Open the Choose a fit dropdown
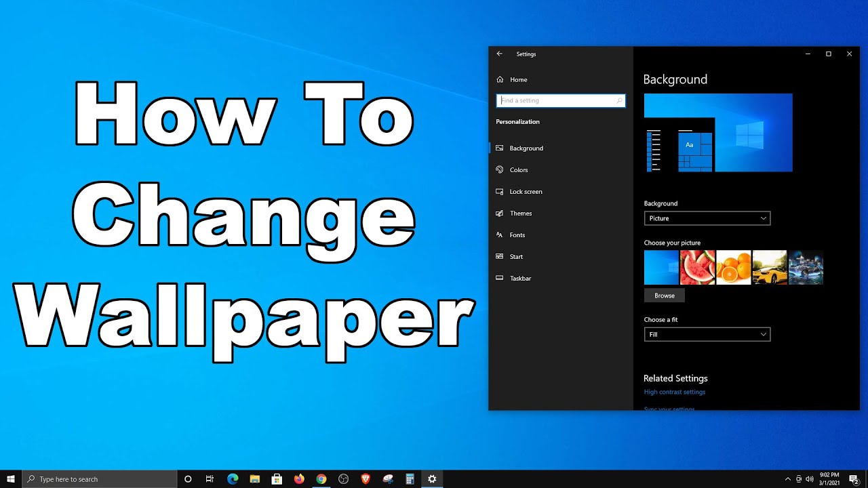868x488 pixels. [707, 334]
